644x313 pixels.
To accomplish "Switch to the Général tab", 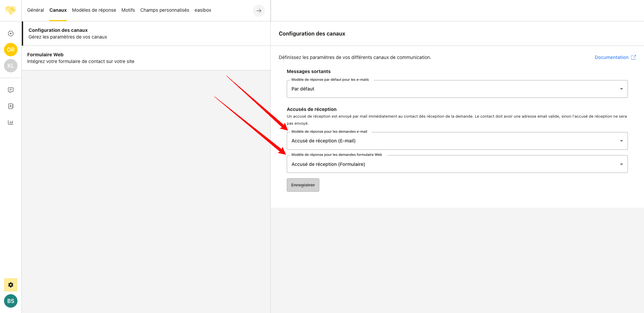I will pyautogui.click(x=36, y=10).
